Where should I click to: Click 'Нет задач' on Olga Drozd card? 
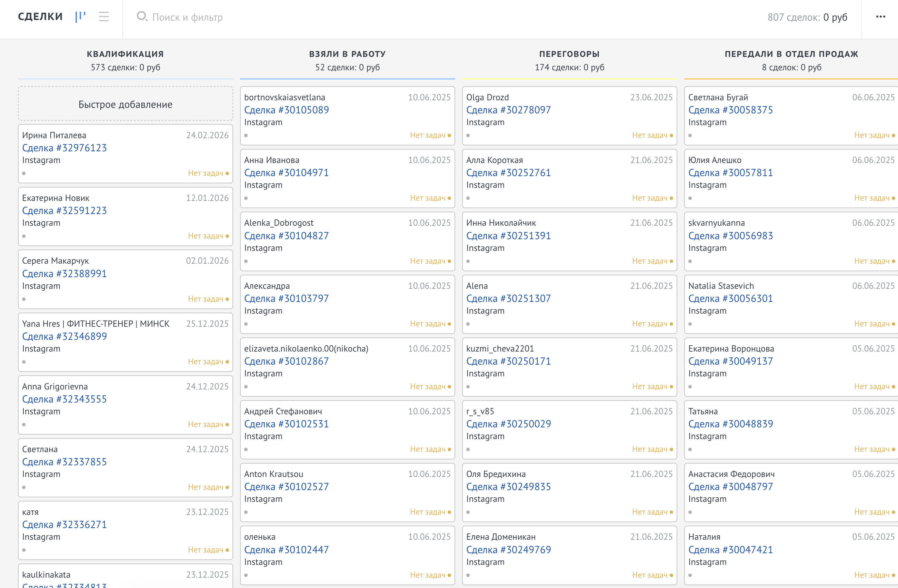click(650, 135)
